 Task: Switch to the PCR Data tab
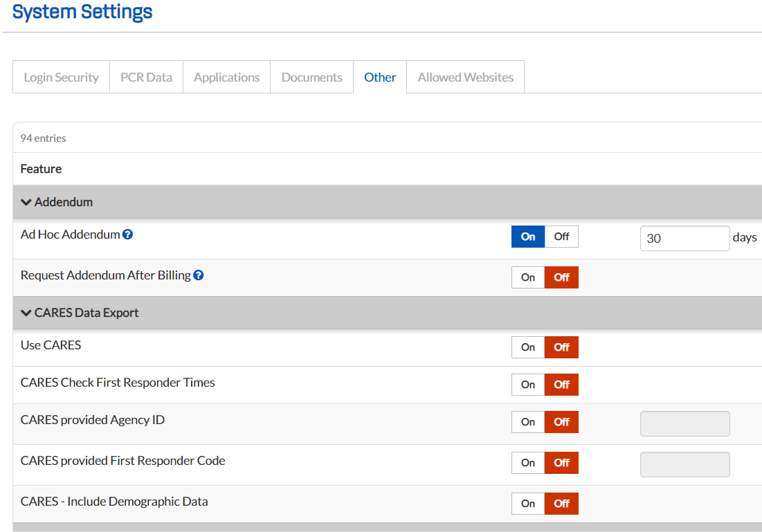click(146, 77)
